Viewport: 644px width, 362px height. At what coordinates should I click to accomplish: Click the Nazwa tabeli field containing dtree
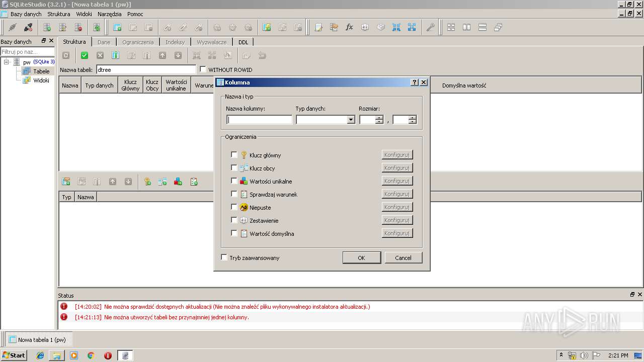click(x=146, y=69)
